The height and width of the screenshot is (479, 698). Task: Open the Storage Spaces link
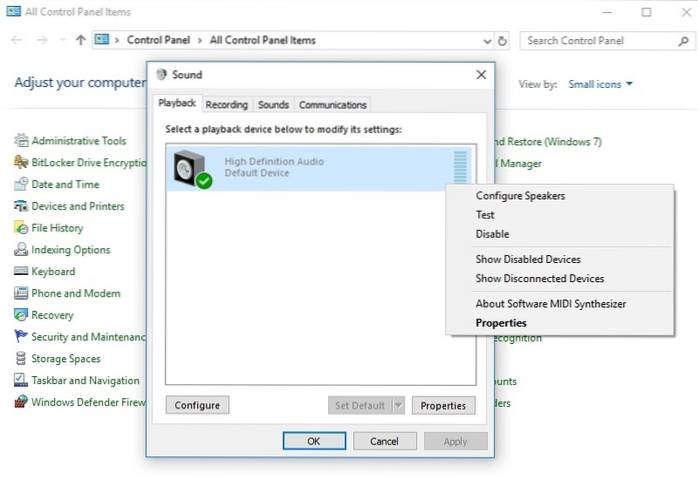(x=65, y=358)
